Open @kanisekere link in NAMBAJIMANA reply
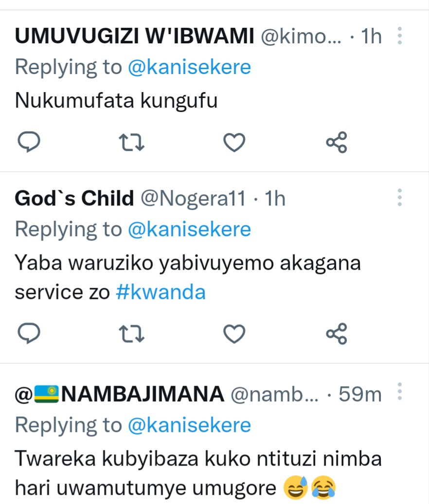Viewport: 429px width, 504px height. pos(189,425)
